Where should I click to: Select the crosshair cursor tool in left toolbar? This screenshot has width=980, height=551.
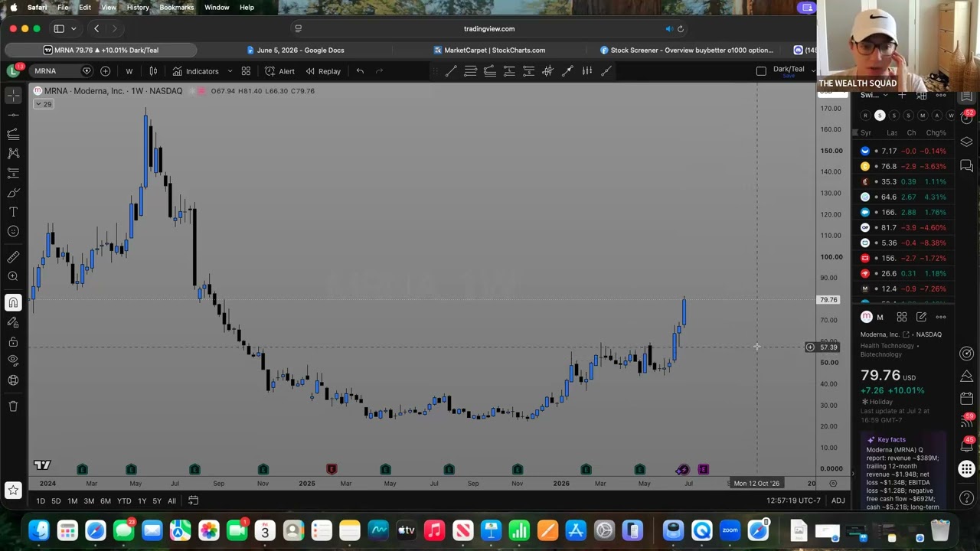pyautogui.click(x=13, y=95)
